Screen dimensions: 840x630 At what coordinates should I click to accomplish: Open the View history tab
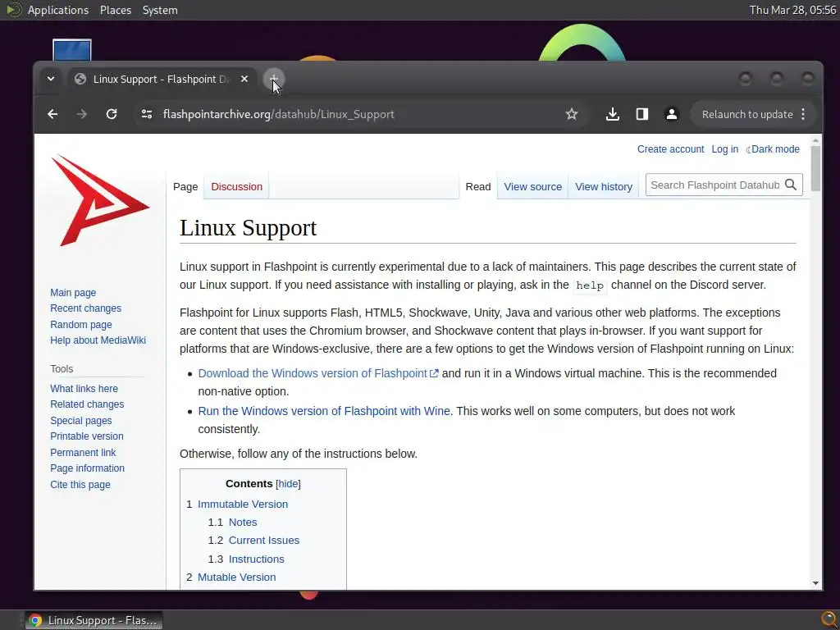(603, 186)
